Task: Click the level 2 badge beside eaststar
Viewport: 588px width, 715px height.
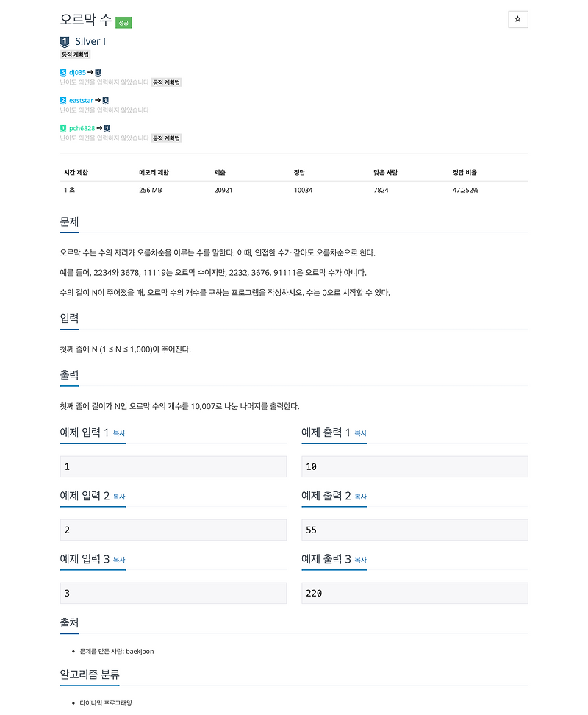Action: coord(62,100)
